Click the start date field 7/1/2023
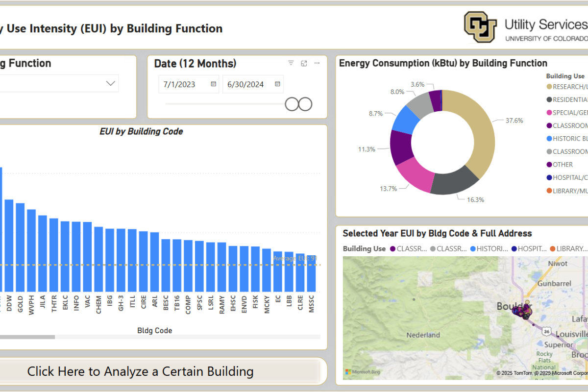Viewport: 588px width, 392px height. [x=189, y=84]
